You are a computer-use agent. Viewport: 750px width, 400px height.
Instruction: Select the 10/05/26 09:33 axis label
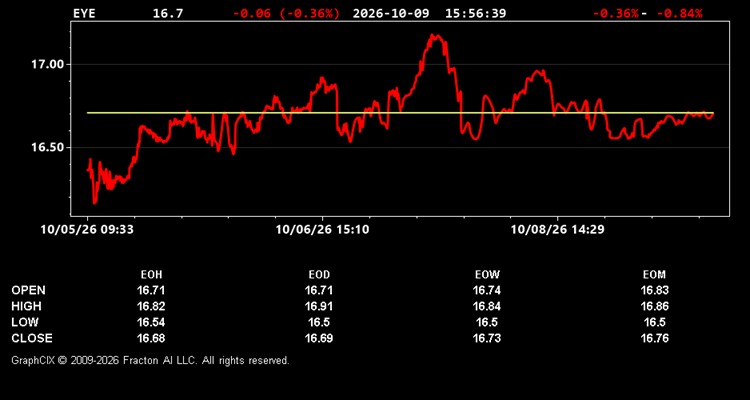coord(87,230)
